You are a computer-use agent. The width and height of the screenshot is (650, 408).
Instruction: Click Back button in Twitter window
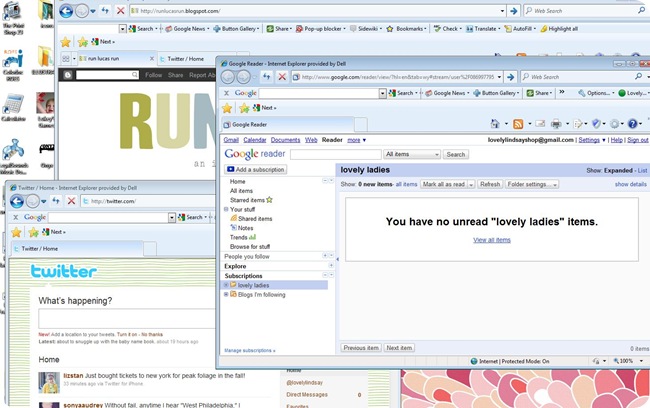tap(17, 201)
